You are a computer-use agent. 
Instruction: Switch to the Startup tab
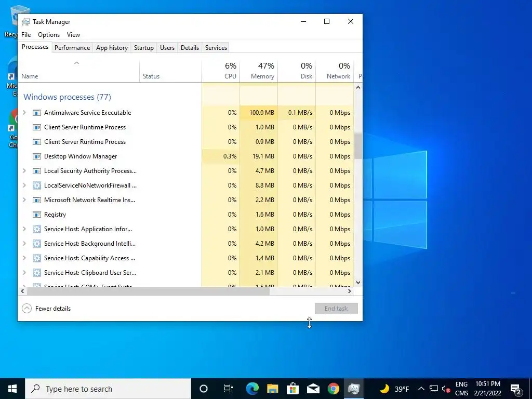coord(144,48)
